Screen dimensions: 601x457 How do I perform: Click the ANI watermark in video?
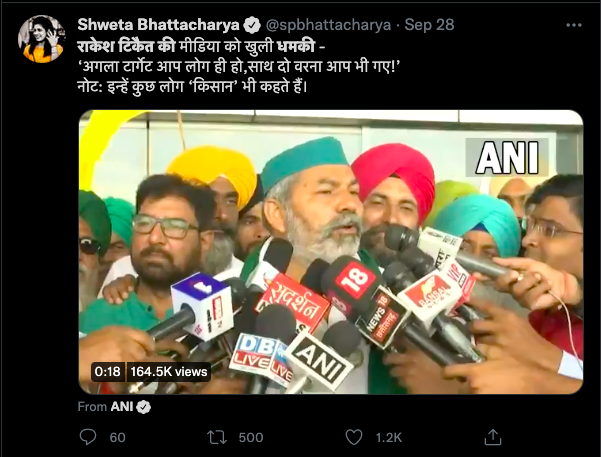[507, 158]
